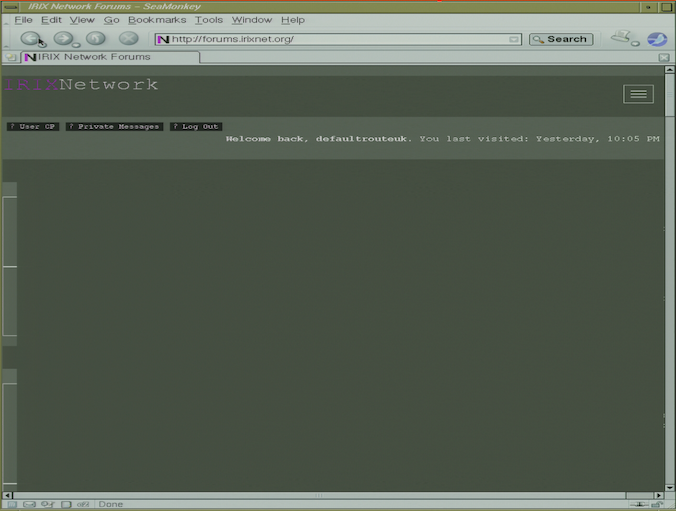
Task: Open the Print toolbar icon
Action: (x=621, y=37)
